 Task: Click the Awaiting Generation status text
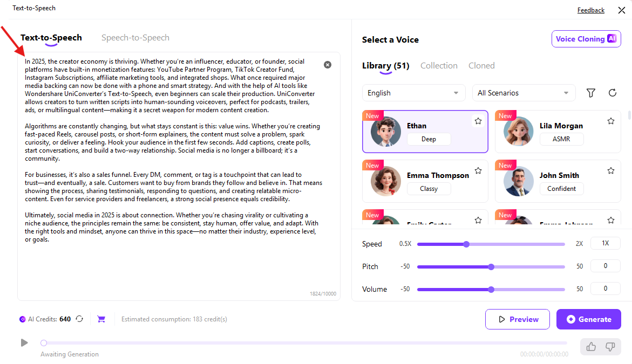(x=69, y=354)
